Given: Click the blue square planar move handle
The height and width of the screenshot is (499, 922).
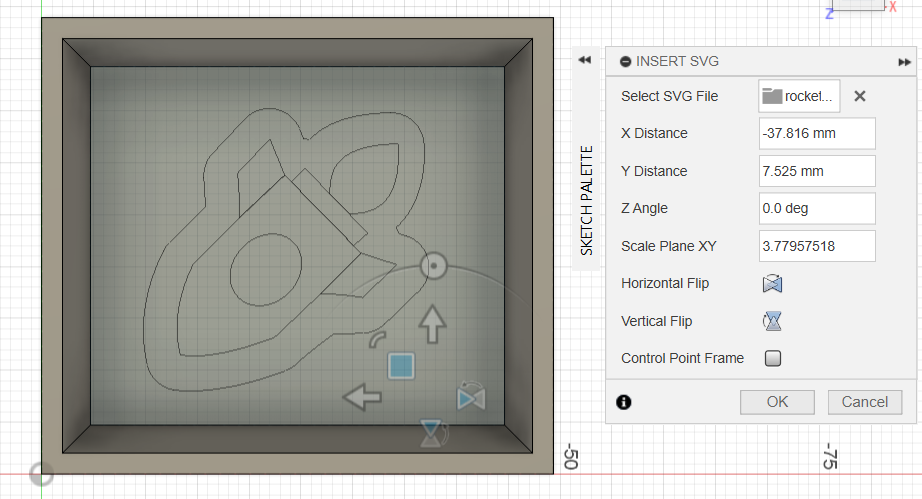Looking at the screenshot, I should pos(401,366).
